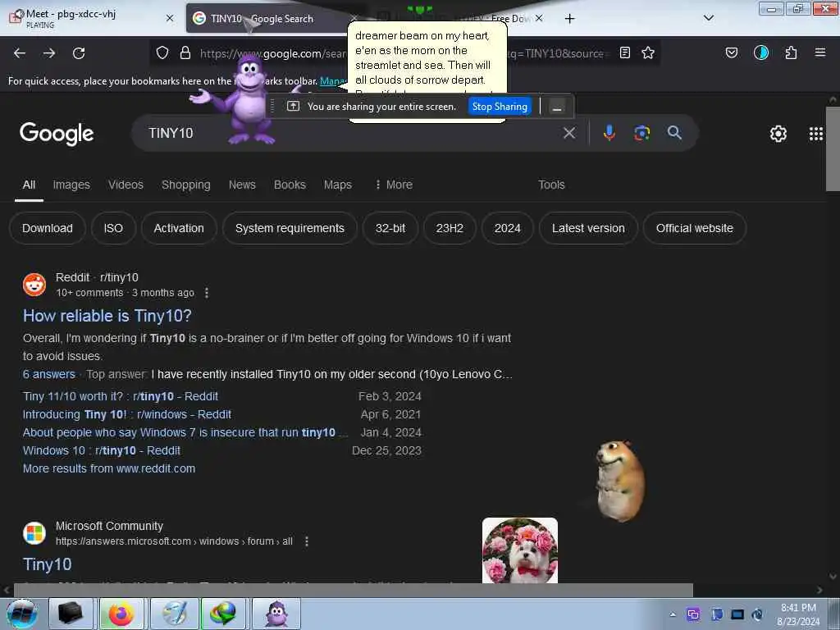This screenshot has width=840, height=630.
Task: Open the extensions puzzle icon
Action: pos(791,52)
